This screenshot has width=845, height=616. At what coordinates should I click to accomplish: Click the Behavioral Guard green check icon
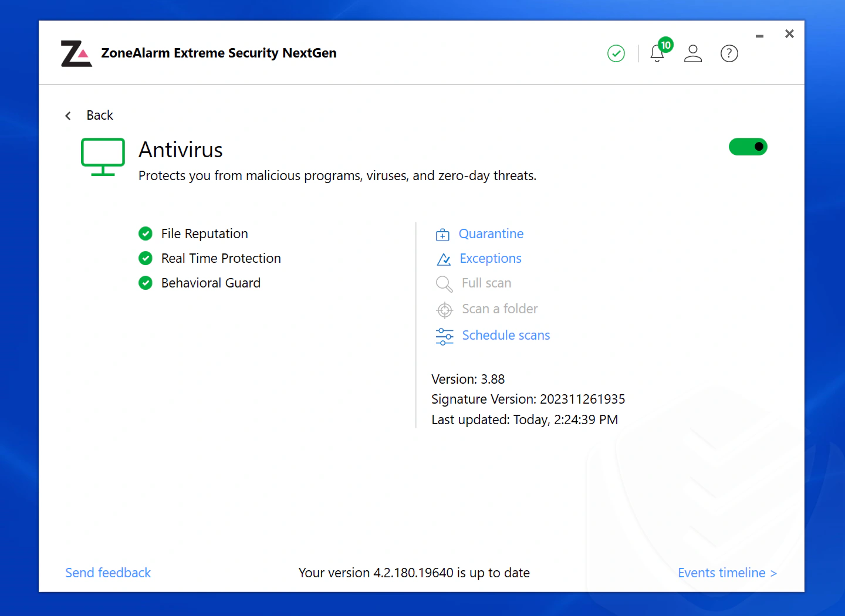pos(146,283)
